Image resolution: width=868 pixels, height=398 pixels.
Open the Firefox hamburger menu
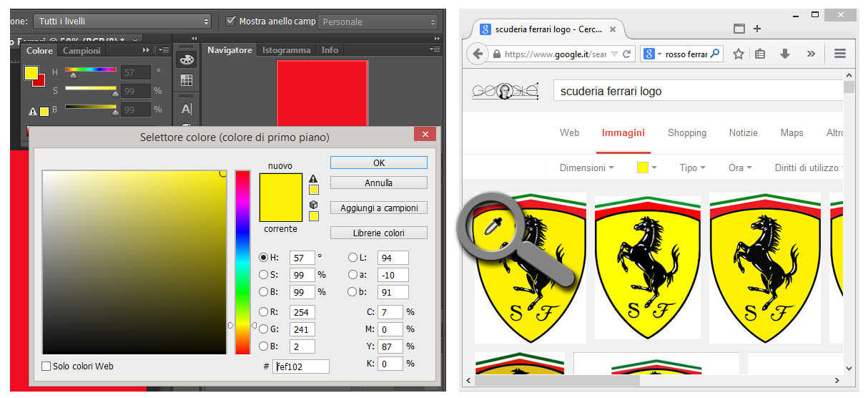click(x=840, y=54)
